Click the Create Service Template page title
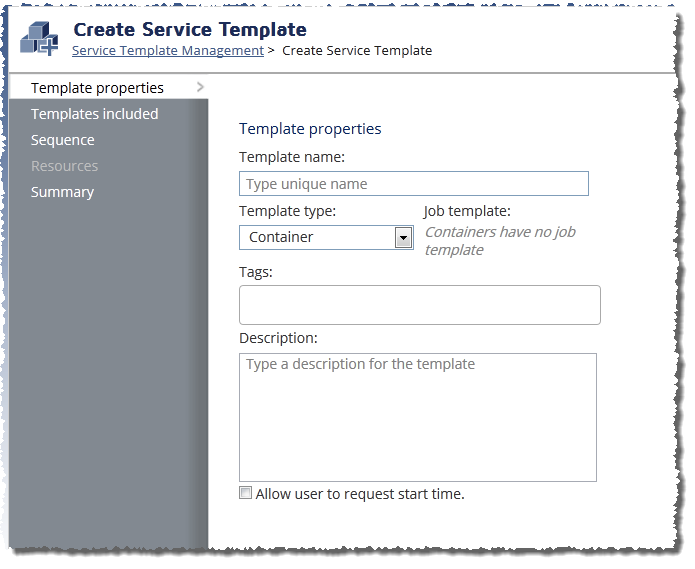The width and height of the screenshot is (695, 569). tap(190, 30)
